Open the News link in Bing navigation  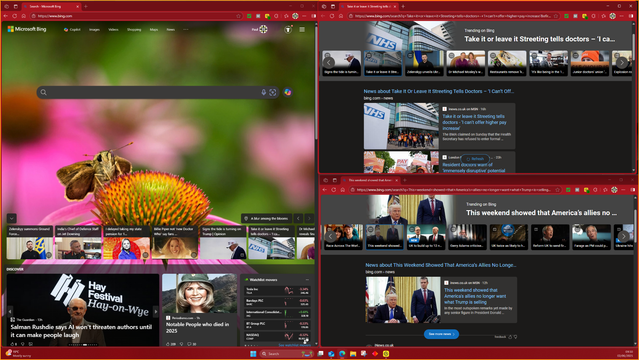(x=170, y=29)
